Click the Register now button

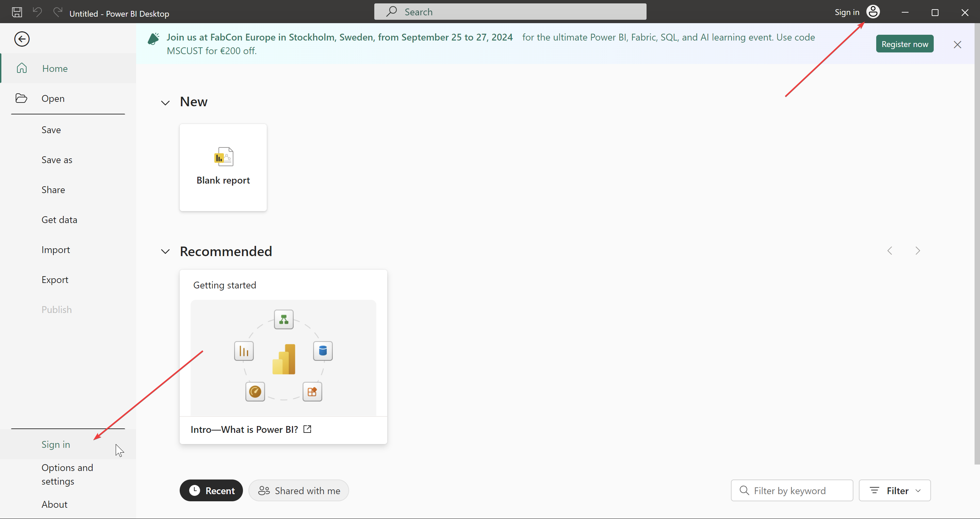[x=905, y=44]
